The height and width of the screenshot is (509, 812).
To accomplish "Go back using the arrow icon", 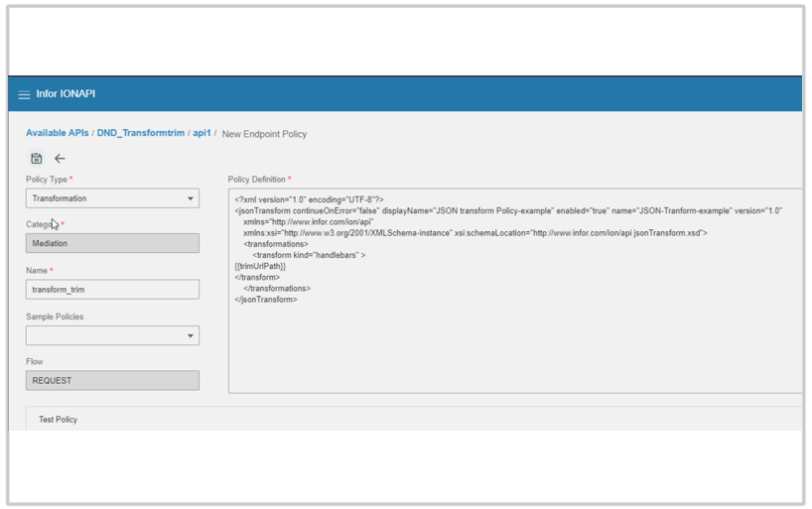I will coord(61,159).
